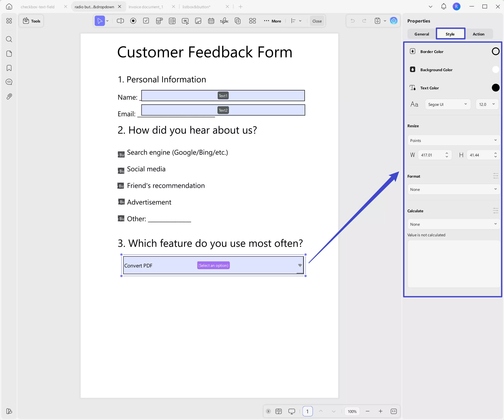
Task: Open the search sidebar icon
Action: pyautogui.click(x=9, y=39)
